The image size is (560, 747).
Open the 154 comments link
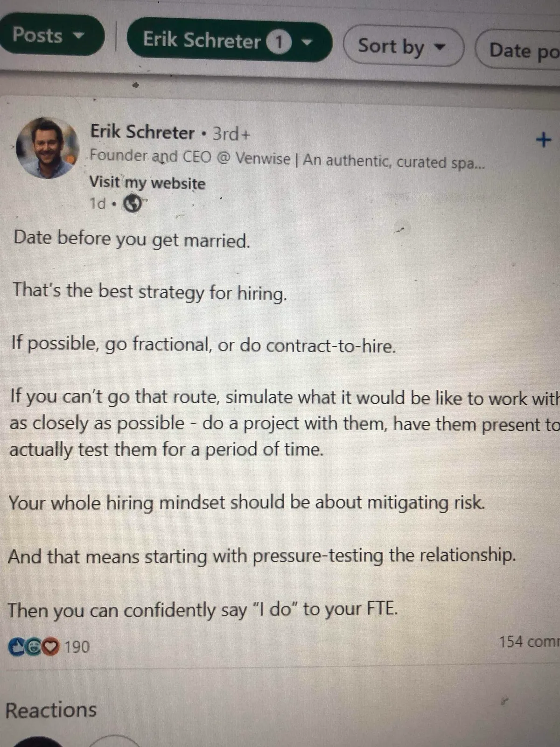point(528,642)
